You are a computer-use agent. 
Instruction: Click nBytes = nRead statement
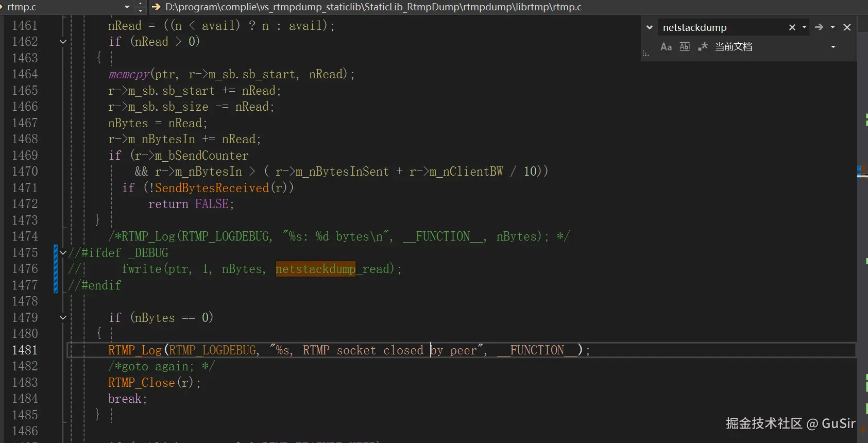158,123
